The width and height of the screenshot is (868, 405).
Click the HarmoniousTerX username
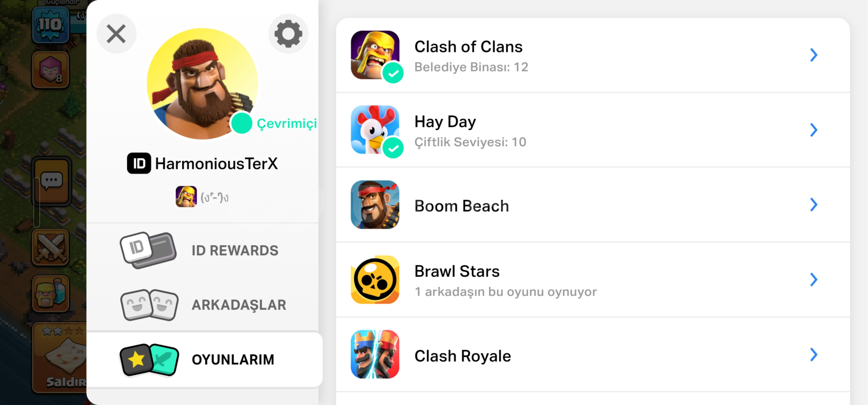[x=216, y=163]
